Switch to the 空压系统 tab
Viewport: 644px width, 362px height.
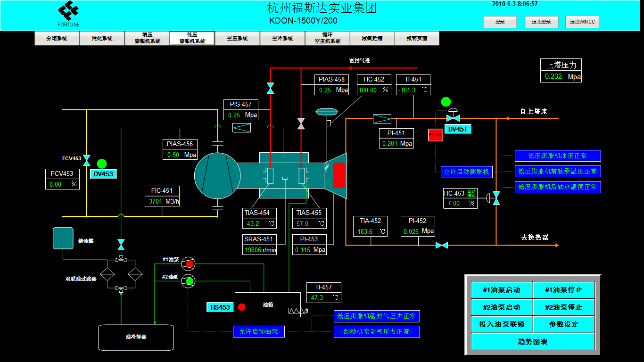237,39
